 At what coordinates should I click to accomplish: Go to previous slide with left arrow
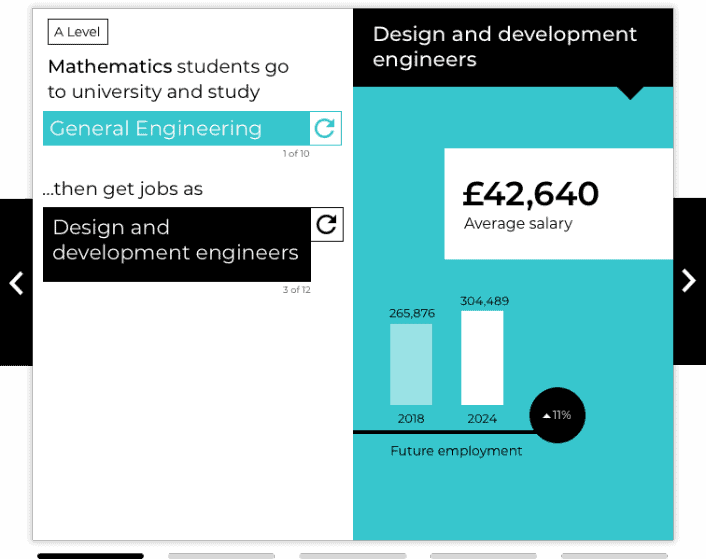(x=16, y=282)
